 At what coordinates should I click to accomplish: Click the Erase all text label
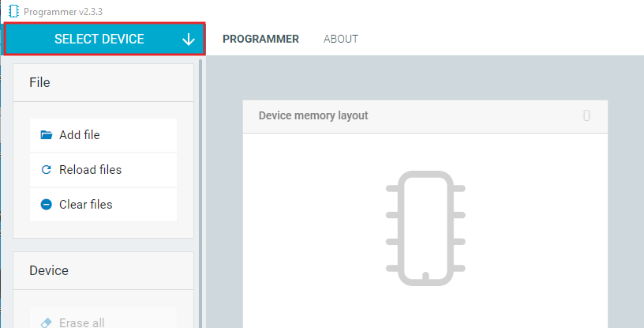(x=82, y=322)
